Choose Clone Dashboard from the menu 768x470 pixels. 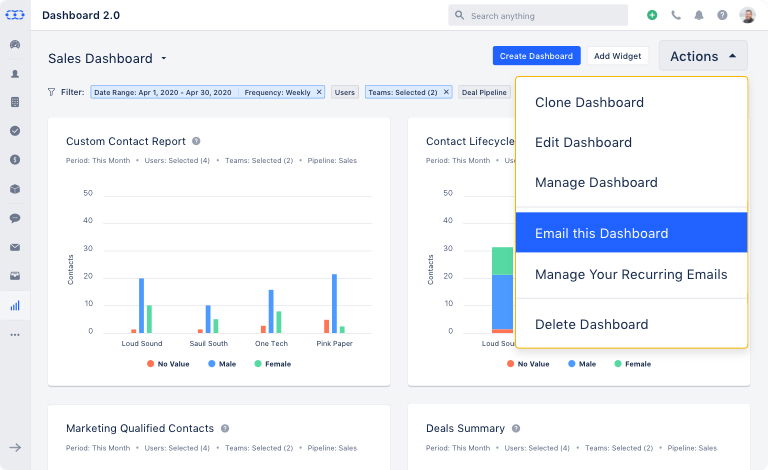point(589,102)
